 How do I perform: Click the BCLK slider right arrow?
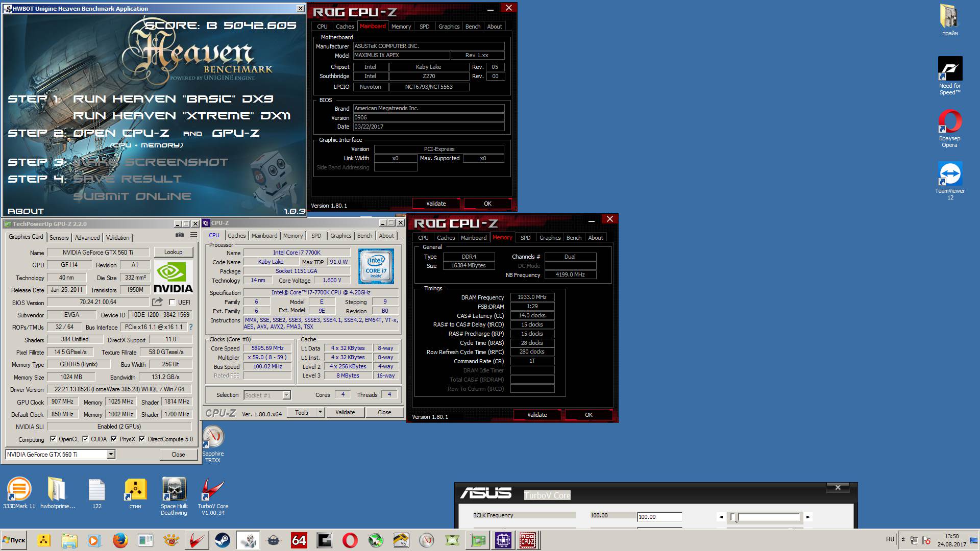[x=808, y=517]
